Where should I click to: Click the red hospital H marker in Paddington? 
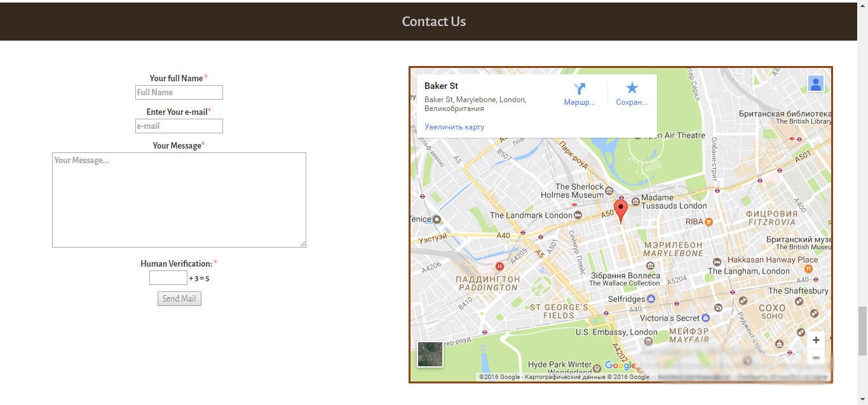[499, 267]
